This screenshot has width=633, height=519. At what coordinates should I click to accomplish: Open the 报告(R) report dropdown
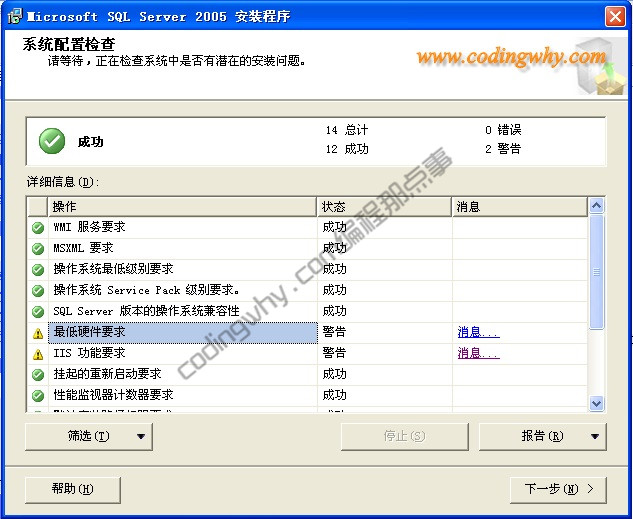click(x=543, y=436)
